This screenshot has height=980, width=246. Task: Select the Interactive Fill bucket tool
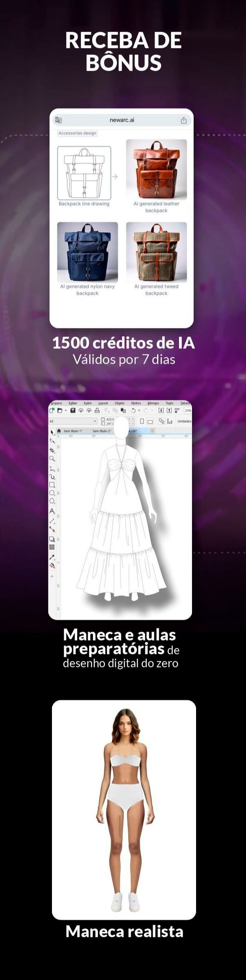click(x=52, y=565)
